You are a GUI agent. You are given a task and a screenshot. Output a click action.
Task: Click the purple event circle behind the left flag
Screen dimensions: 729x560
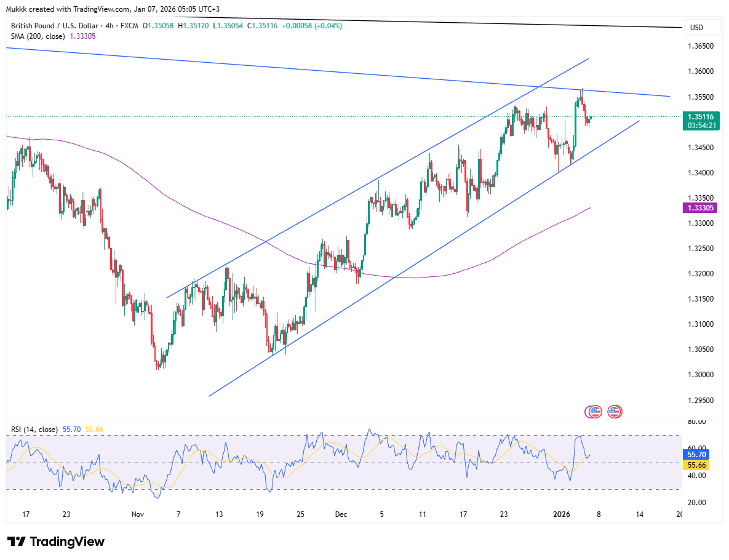589,412
